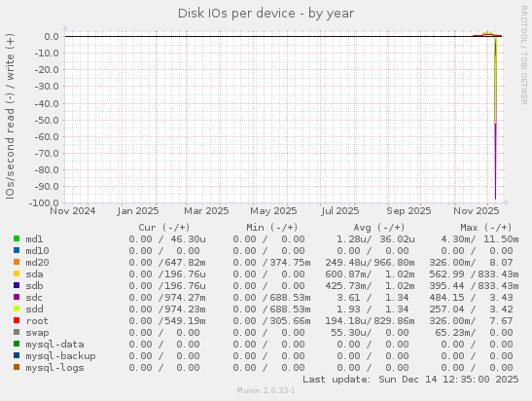Click the Mar 2025 axis label
532x401 pixels.
[x=206, y=211]
